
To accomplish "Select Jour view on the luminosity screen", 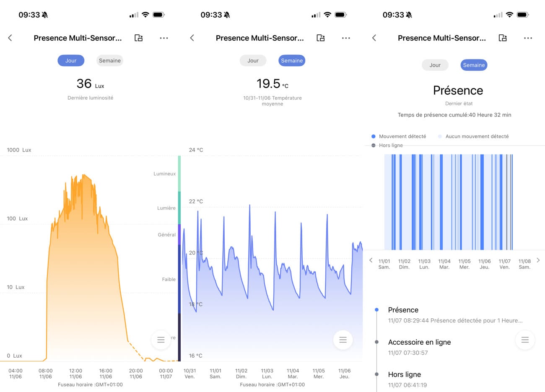I will (x=71, y=61).
